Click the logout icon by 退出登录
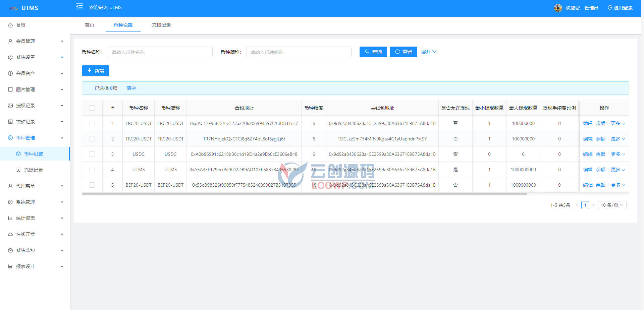Image resolution: width=644 pixels, height=310 pixels. coord(610,7)
